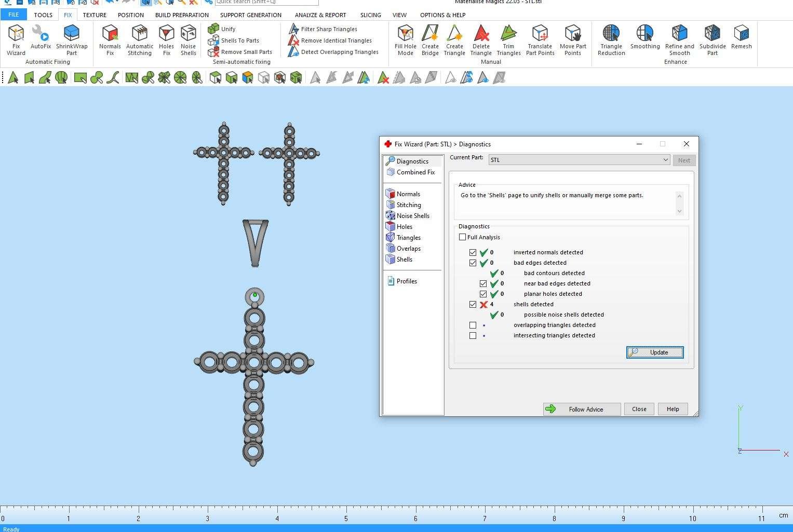793x532 pixels.
Task: Open the Analyze & Report tab
Action: click(x=320, y=15)
